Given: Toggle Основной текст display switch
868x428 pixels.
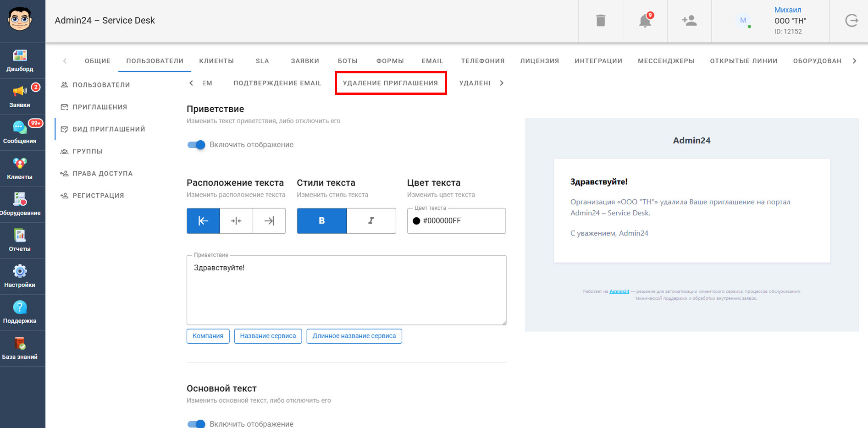Looking at the screenshot, I should pos(196,423).
